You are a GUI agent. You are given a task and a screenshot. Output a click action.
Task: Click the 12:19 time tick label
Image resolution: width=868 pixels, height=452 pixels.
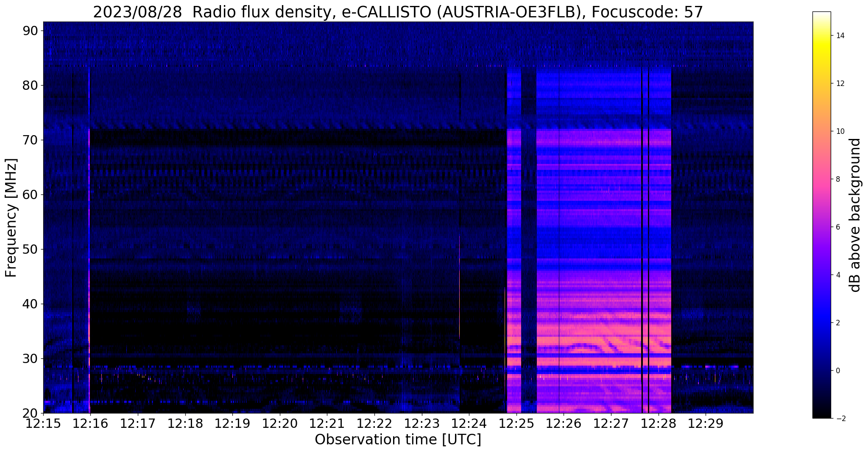pos(232,424)
